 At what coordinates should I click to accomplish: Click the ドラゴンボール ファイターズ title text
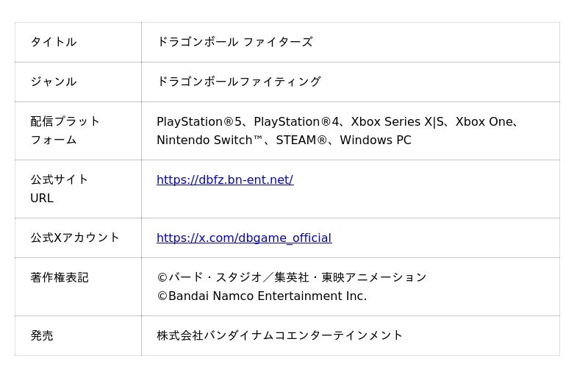(x=234, y=42)
